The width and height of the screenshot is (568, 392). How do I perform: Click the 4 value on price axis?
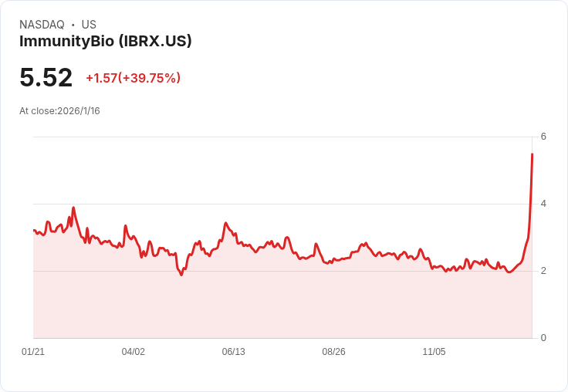543,204
